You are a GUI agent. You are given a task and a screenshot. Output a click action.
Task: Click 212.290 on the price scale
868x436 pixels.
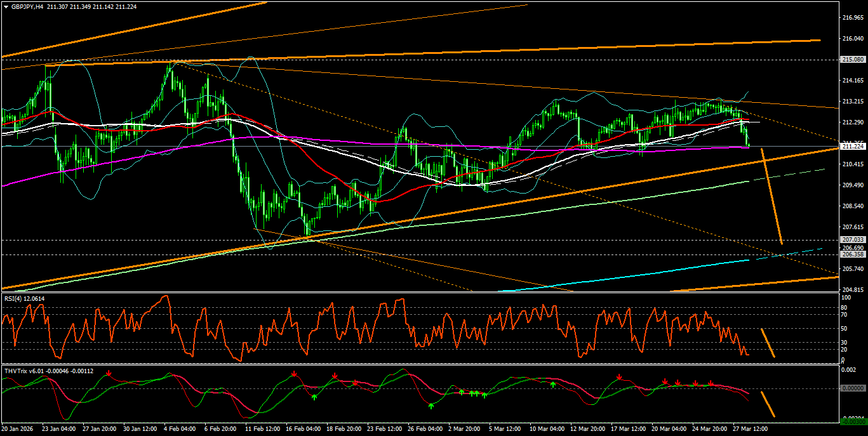point(853,122)
